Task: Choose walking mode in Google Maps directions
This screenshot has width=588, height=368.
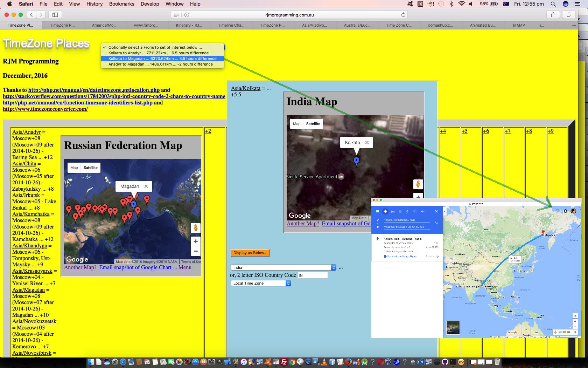Action: 407,211
